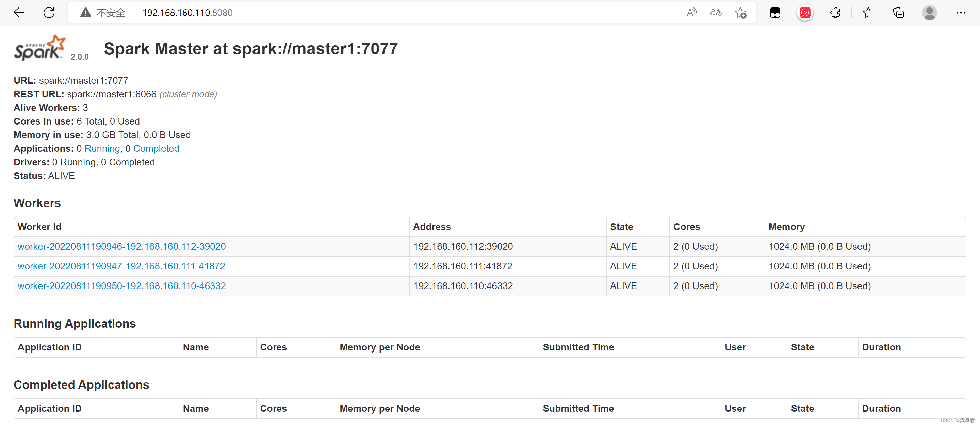Reload the Spark Master page
980x426 pixels.
(49, 13)
